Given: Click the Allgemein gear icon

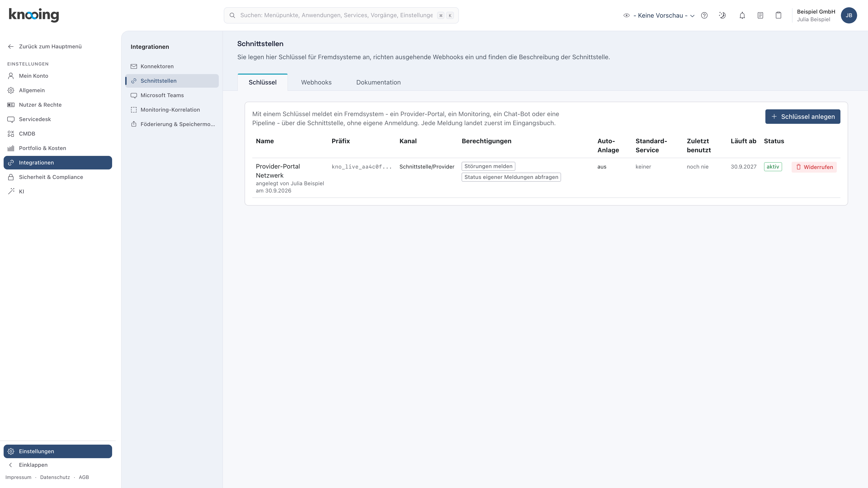Looking at the screenshot, I should pyautogui.click(x=11, y=90).
